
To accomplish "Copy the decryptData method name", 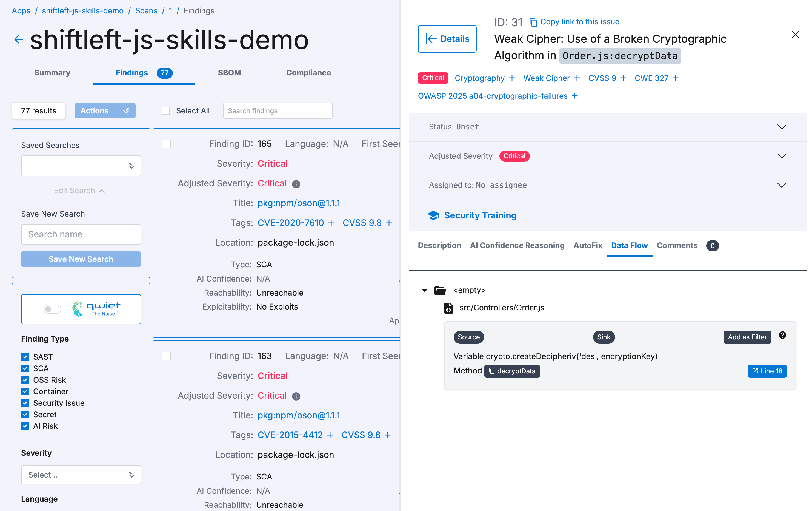I will pos(512,371).
